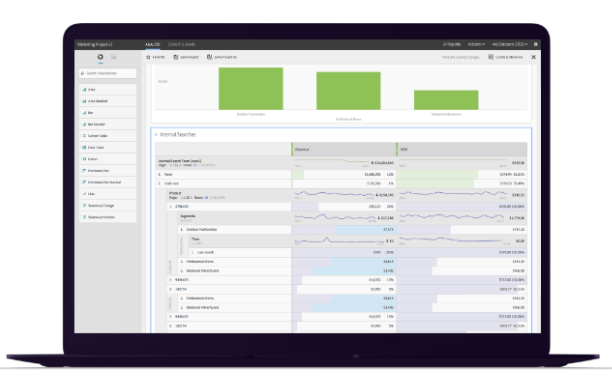Open the Reports search in the top bar

[452, 45]
